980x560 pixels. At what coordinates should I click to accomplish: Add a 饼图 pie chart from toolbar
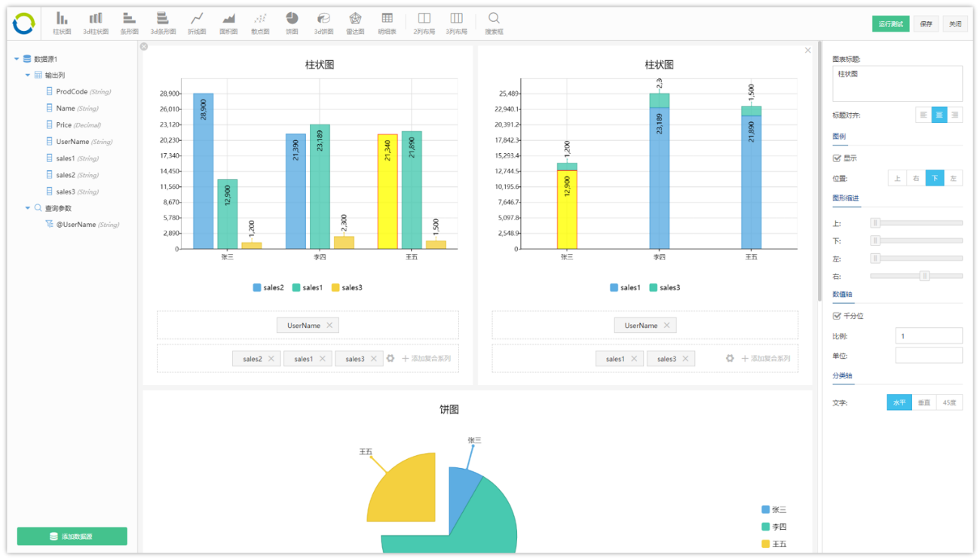292,23
